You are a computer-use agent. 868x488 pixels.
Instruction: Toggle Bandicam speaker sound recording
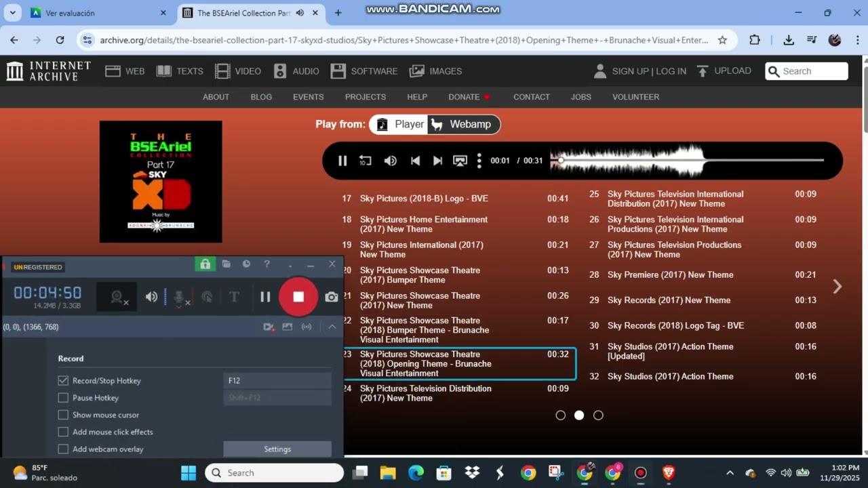(151, 297)
